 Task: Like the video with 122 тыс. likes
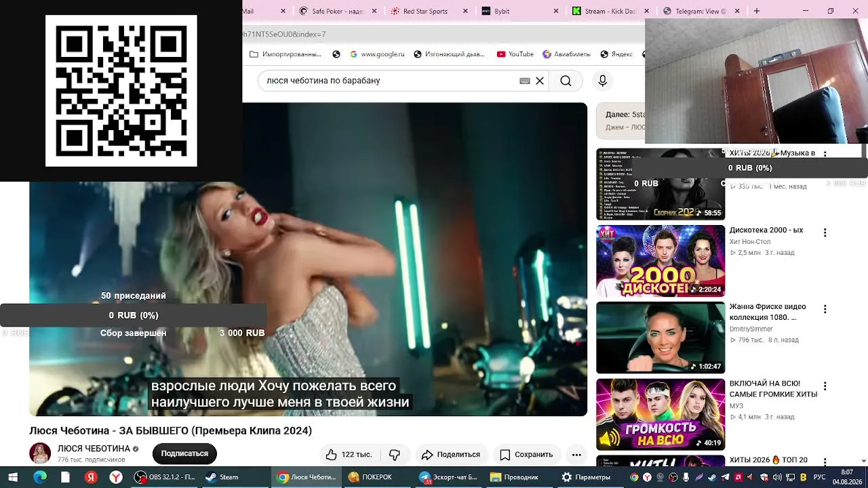pyautogui.click(x=349, y=454)
